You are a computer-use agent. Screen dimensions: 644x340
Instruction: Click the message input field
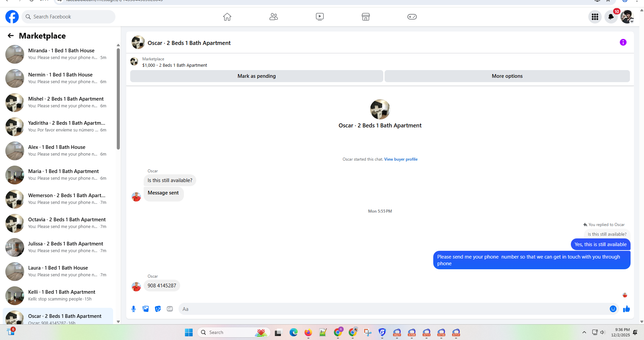pos(393,309)
